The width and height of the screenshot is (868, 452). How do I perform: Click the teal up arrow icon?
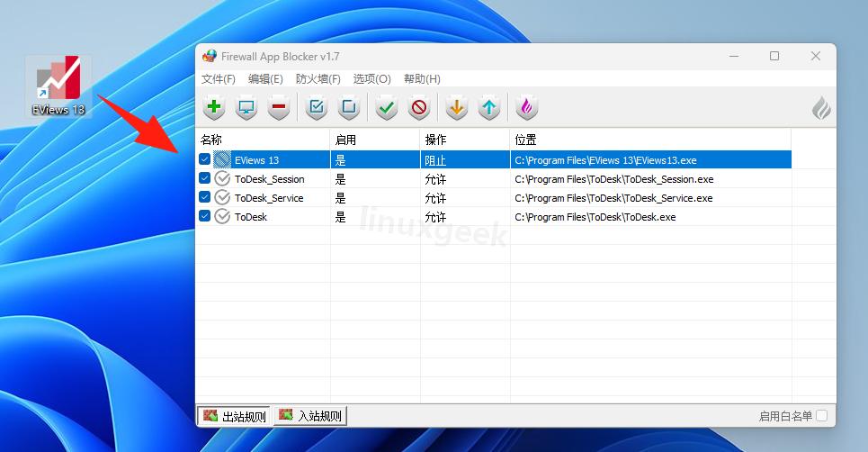(x=488, y=107)
